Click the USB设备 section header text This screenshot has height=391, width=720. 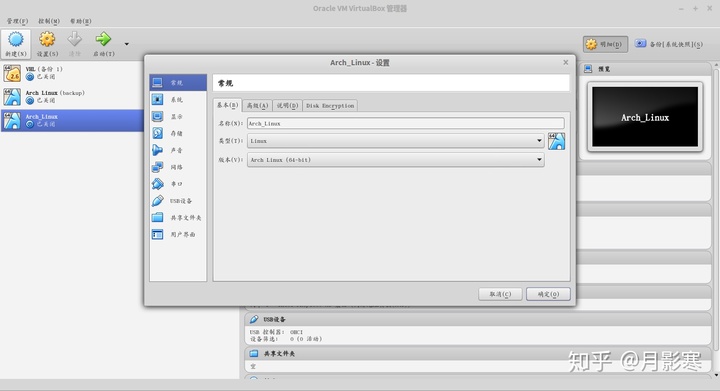pos(275,319)
